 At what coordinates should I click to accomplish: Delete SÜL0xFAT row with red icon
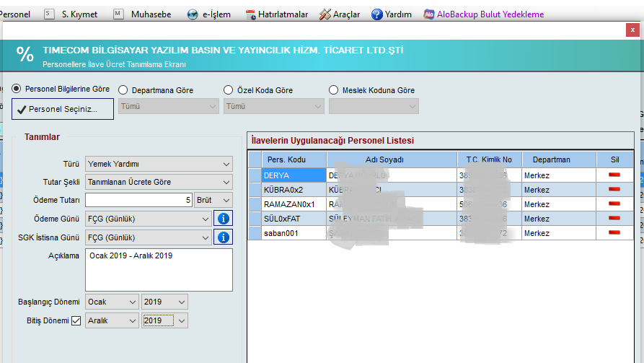coord(614,218)
